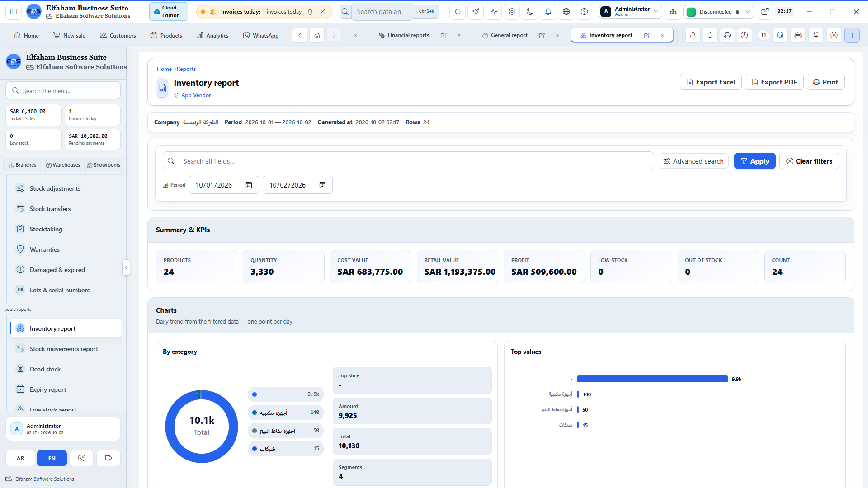Switch to the General report tab

pyautogui.click(x=505, y=35)
